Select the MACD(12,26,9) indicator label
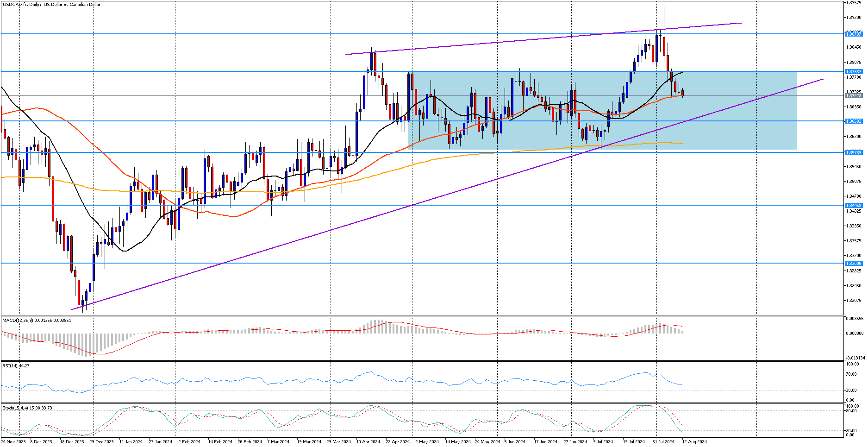Screen dimensions: 868x447 pyautogui.click(x=37, y=320)
